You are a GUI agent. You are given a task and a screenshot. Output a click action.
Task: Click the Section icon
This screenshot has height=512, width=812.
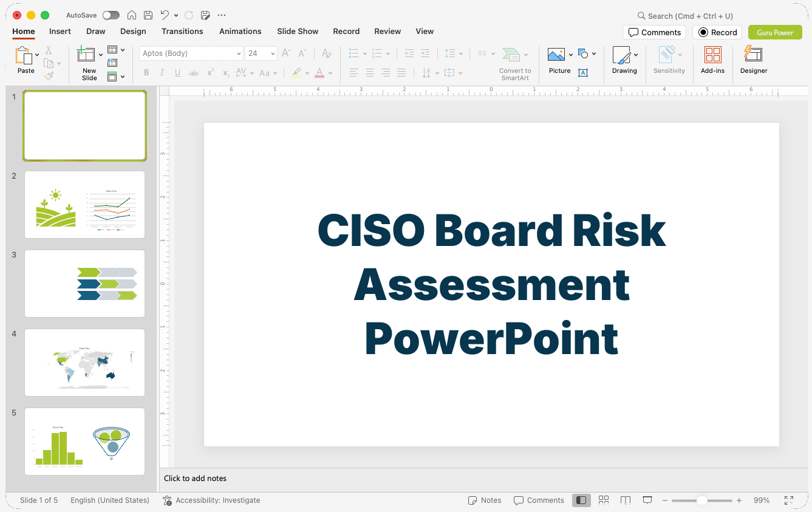pos(112,77)
